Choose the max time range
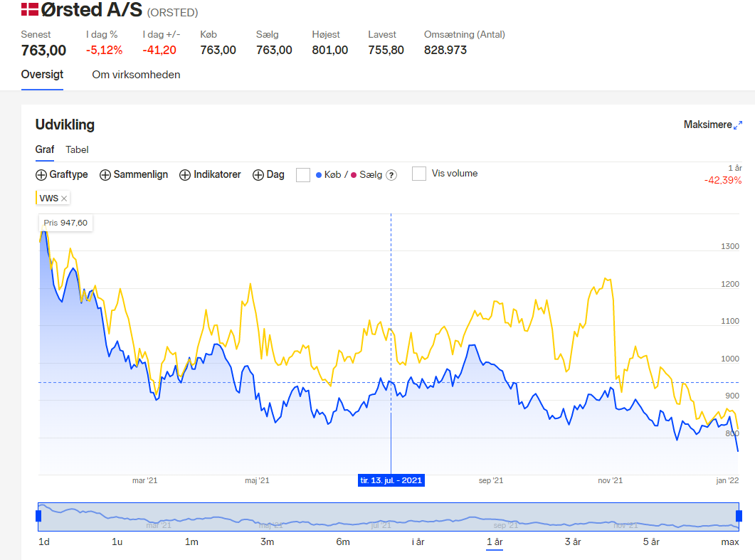Viewport: 755px width, 560px height. pos(730,541)
